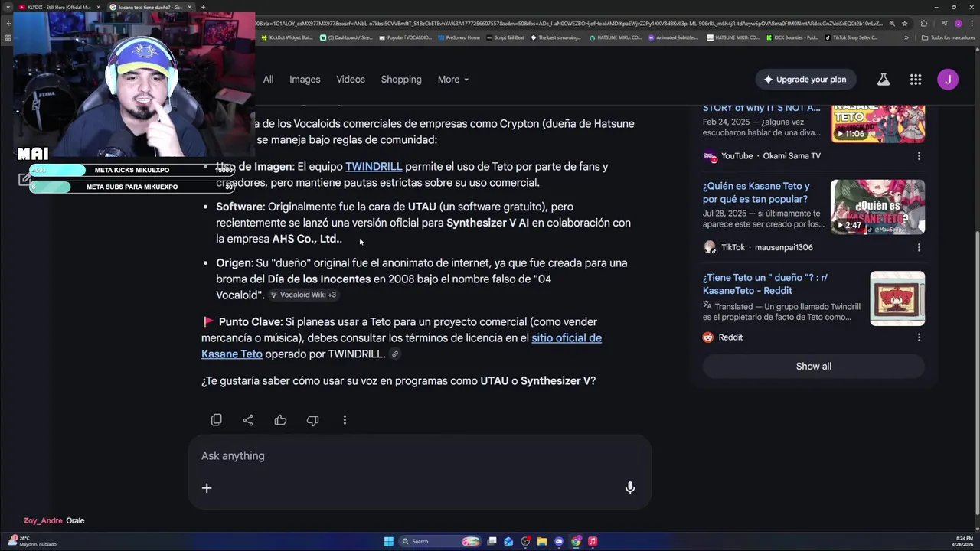Open Outlook mail from the taskbar
980x551 pixels.
tap(508, 541)
